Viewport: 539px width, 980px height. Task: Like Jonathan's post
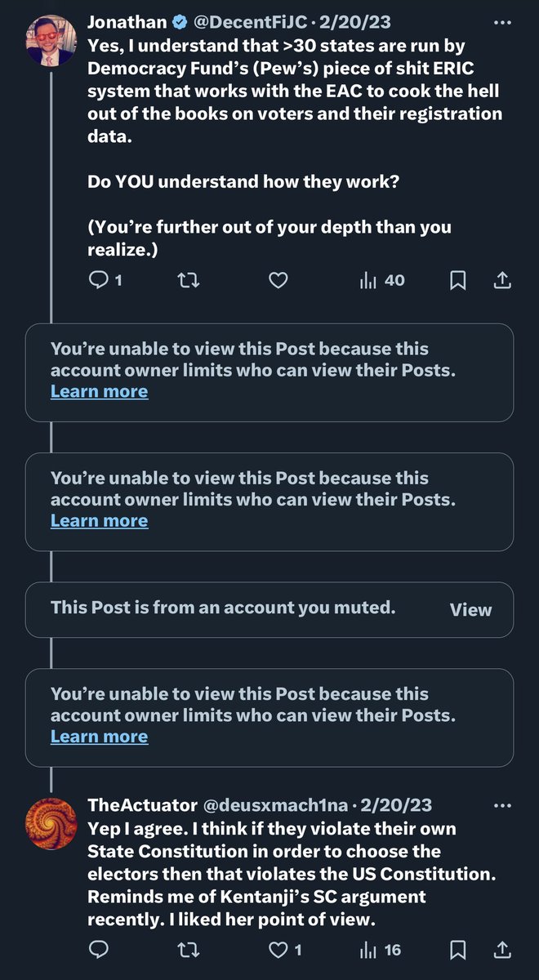pos(278,281)
